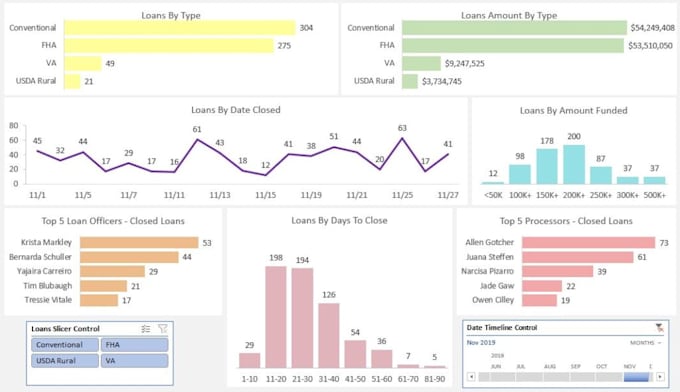The width and height of the screenshot is (680, 392).
Task: Click the Loans Slicer Control header
Action: 65,329
